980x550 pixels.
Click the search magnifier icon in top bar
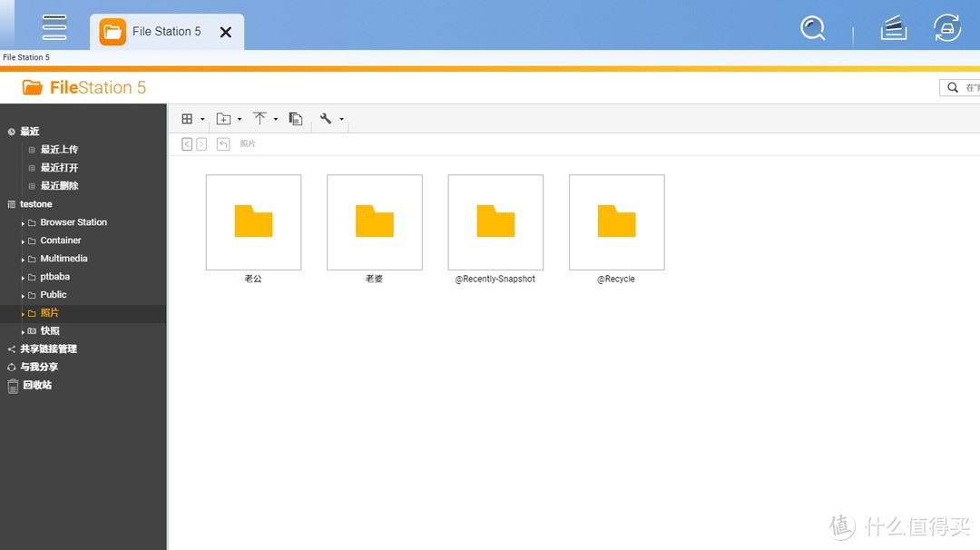[812, 28]
